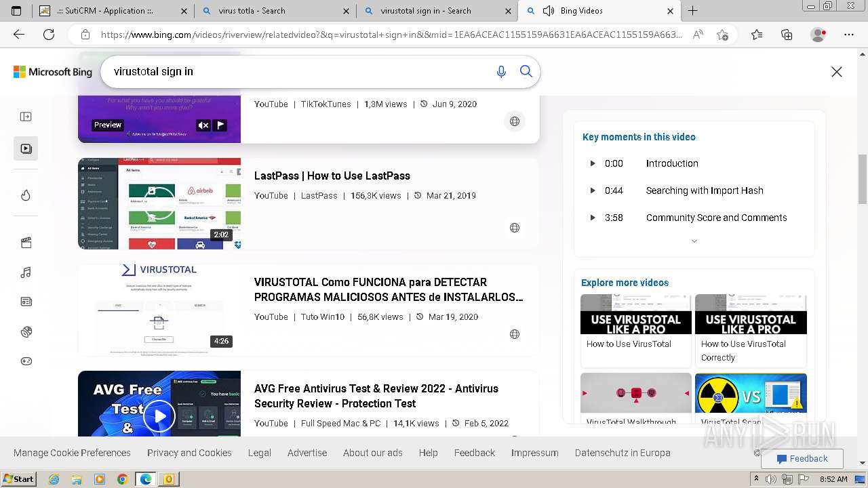Go back with browser back arrow
Viewport: 868px width, 488px height.
pyautogui.click(x=19, y=35)
